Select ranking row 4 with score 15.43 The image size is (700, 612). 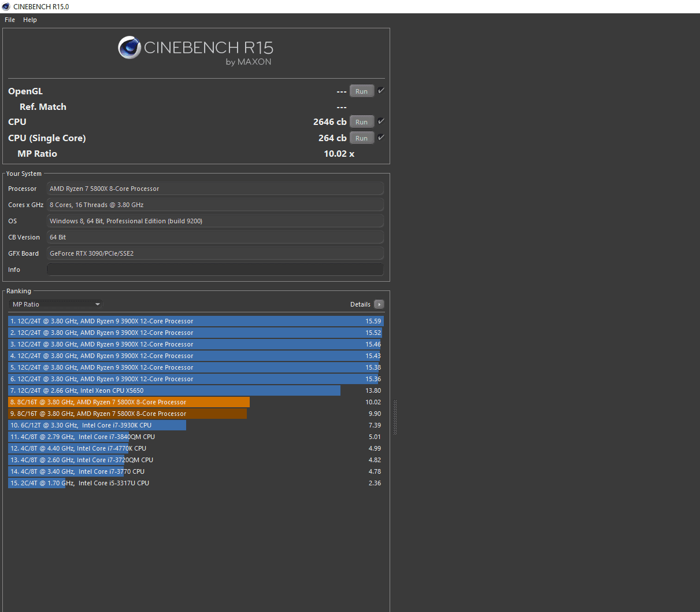click(x=196, y=356)
